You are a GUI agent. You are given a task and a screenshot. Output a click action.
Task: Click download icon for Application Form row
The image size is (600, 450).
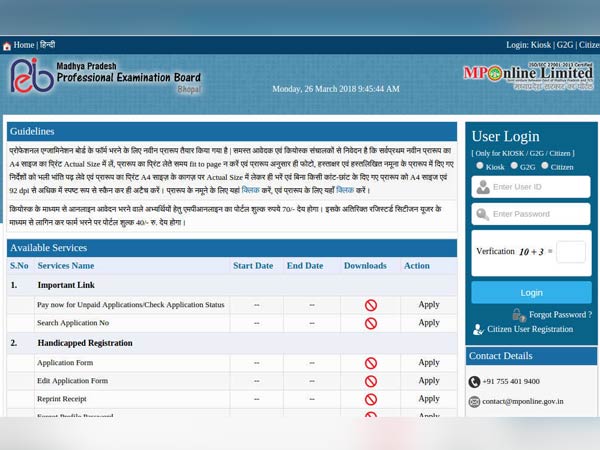(x=371, y=363)
